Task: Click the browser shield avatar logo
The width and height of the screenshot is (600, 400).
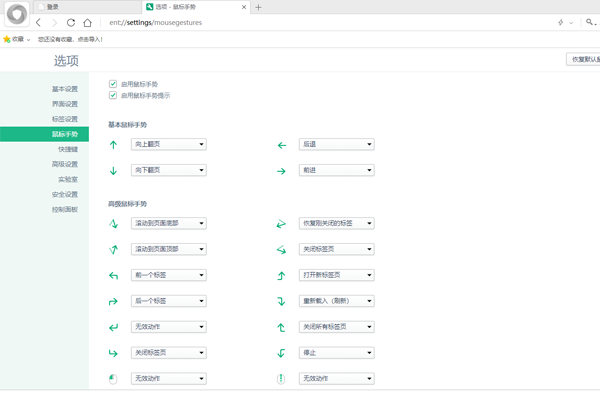Action: 16,15
